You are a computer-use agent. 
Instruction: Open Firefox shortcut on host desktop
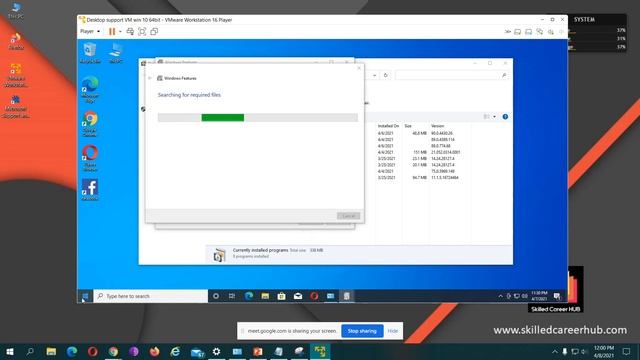(x=16, y=42)
